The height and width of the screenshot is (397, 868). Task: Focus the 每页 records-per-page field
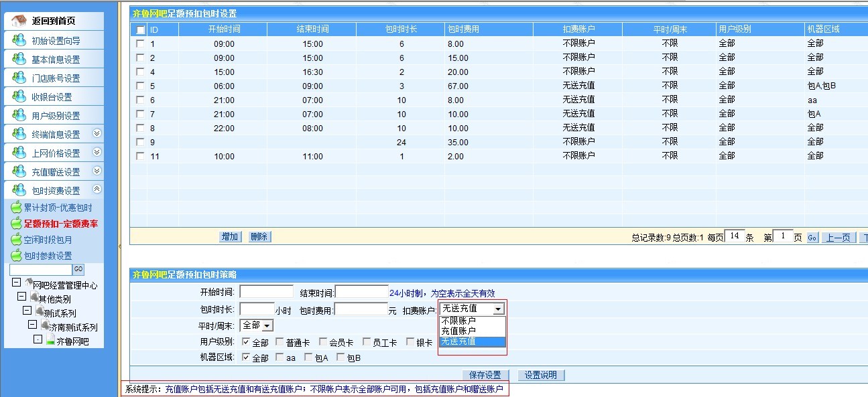[735, 237]
